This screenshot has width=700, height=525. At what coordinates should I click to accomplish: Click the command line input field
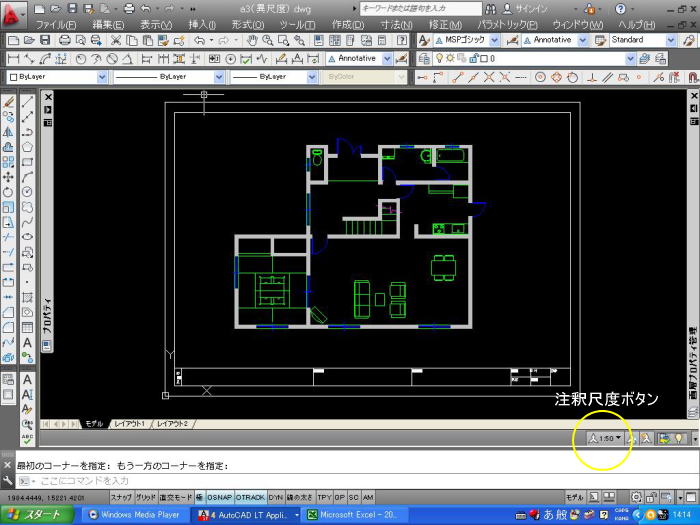pos(357,481)
